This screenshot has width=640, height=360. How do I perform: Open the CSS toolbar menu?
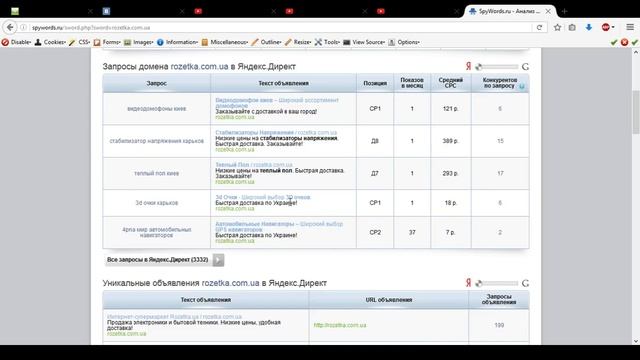coord(80,42)
